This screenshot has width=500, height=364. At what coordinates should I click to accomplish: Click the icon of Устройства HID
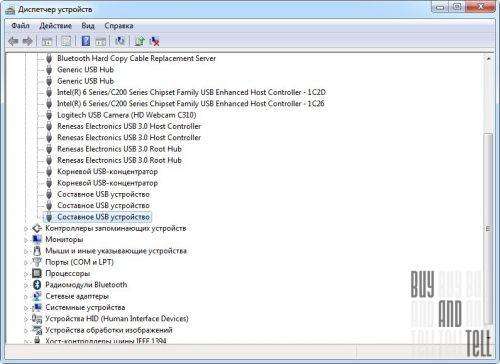pos(37,319)
